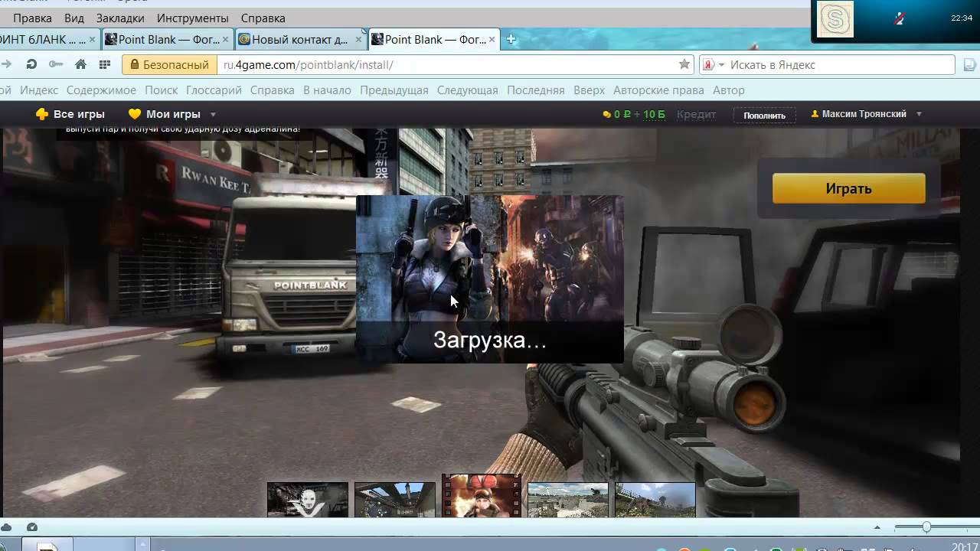Screen dimensions: 980x551
Task: Click the Кредит link
Action: coord(696,114)
